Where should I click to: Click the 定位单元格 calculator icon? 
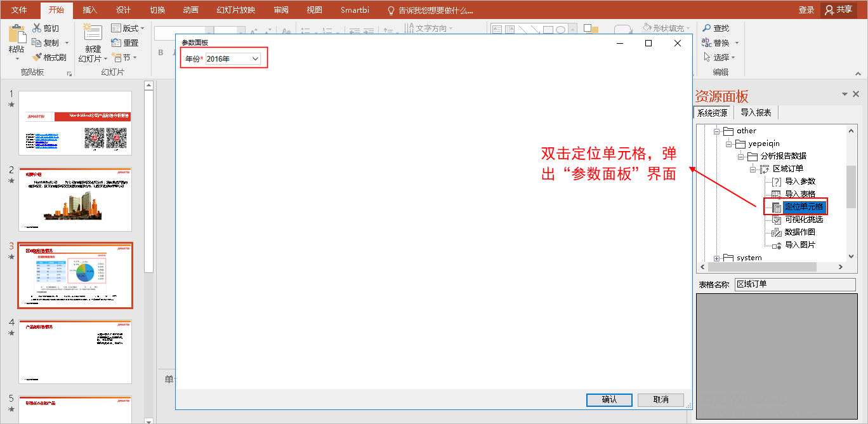pyautogui.click(x=776, y=207)
